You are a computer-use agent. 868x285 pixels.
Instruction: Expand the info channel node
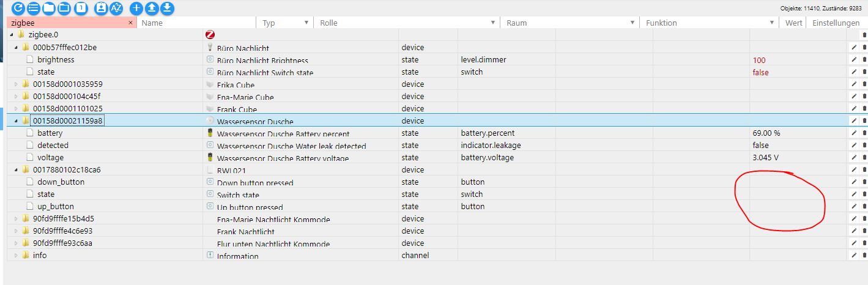[x=17, y=255]
